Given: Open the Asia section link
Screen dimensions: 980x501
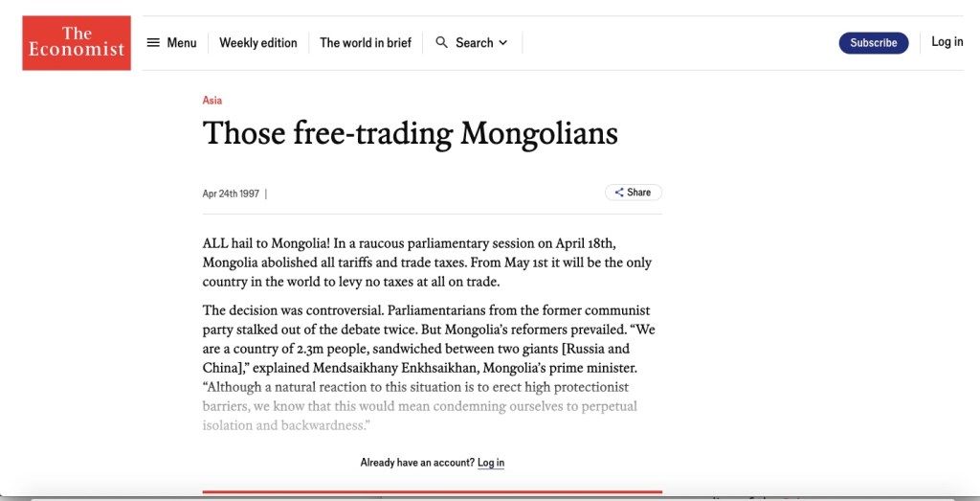Looking at the screenshot, I should tap(212, 101).
